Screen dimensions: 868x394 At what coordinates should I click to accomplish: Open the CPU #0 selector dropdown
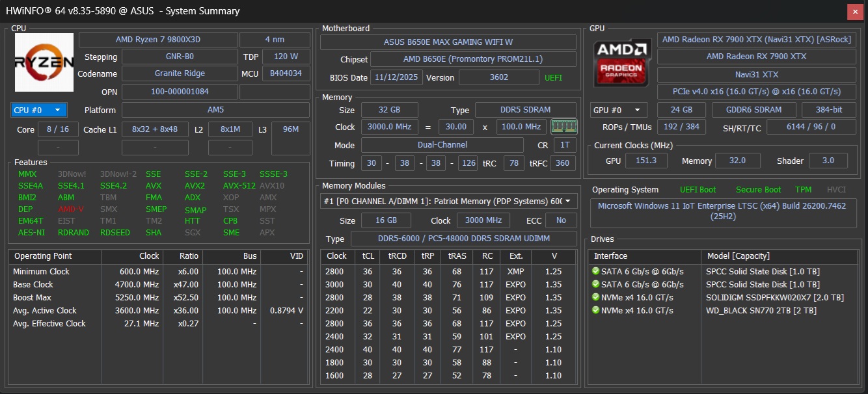coord(38,110)
